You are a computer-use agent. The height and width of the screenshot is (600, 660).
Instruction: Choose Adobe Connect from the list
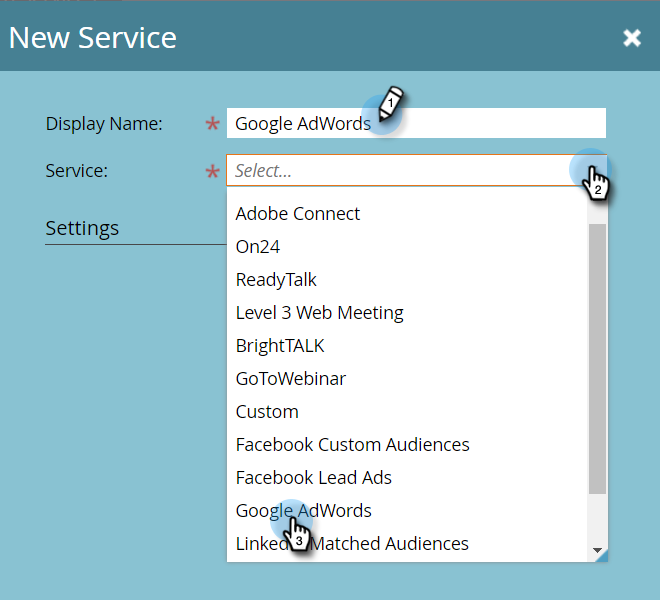407,213
